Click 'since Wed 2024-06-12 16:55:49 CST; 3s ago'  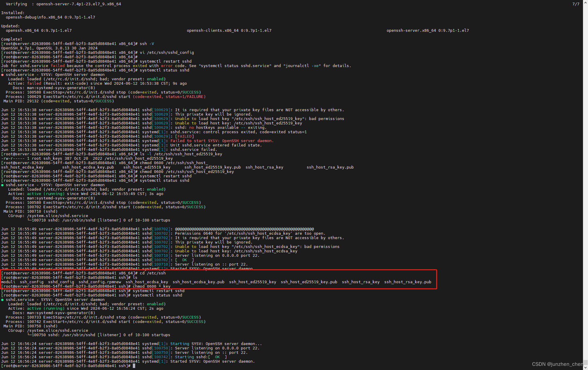[115, 194]
